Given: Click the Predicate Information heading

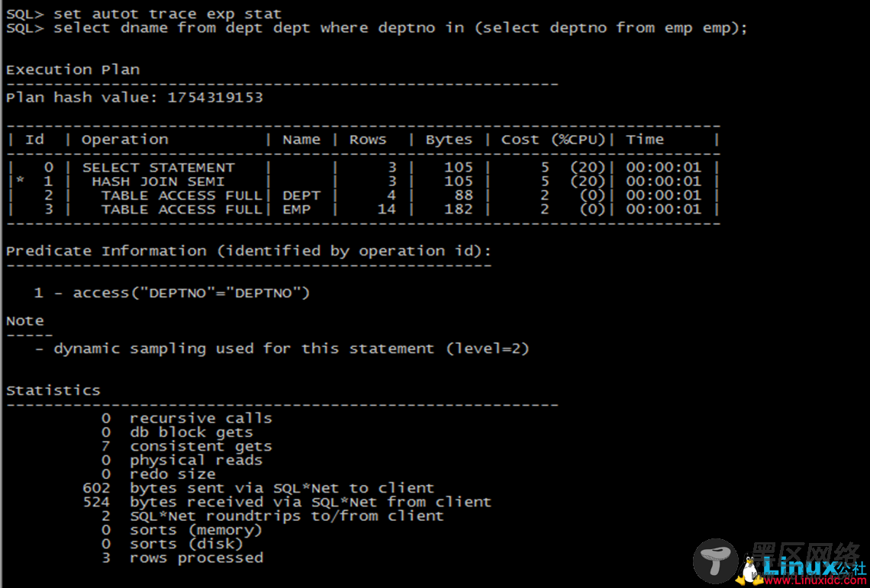Looking at the screenshot, I should (x=249, y=251).
